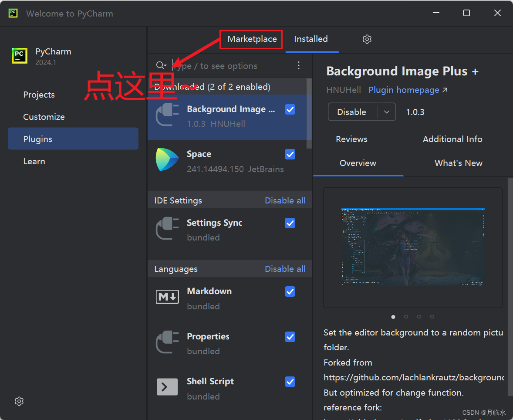Select the first screenshot carousel dot
The width and height of the screenshot is (513, 420).
pos(393,317)
